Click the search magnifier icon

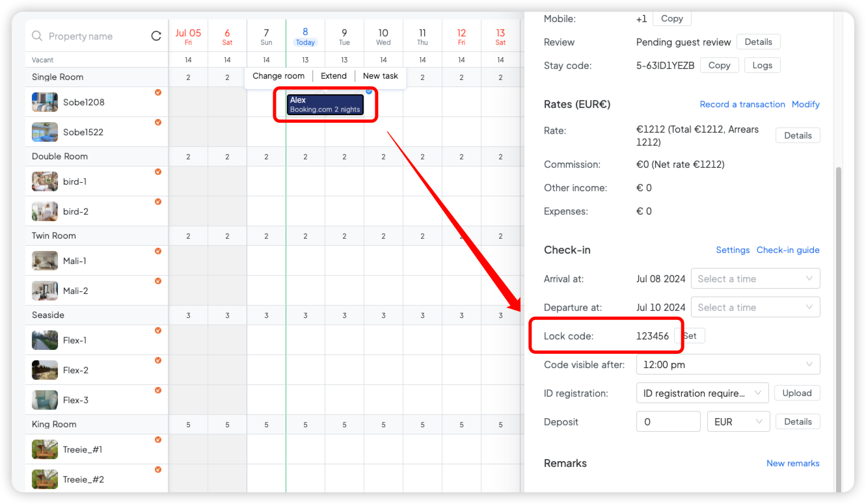point(37,36)
